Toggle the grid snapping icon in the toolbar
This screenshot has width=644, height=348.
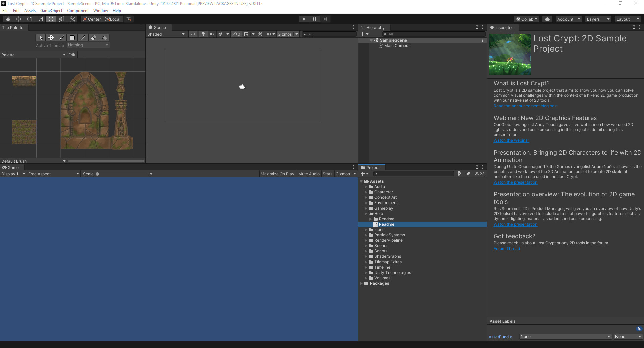tap(128, 19)
